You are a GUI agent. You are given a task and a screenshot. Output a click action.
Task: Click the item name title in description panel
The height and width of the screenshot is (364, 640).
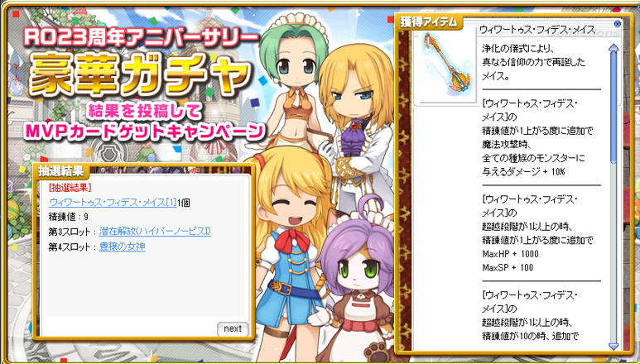point(537,29)
